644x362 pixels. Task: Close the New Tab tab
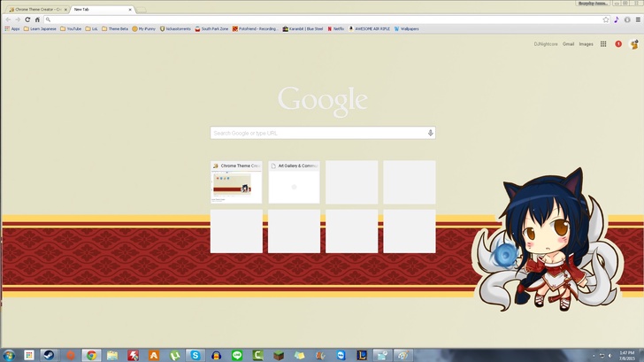point(130,10)
